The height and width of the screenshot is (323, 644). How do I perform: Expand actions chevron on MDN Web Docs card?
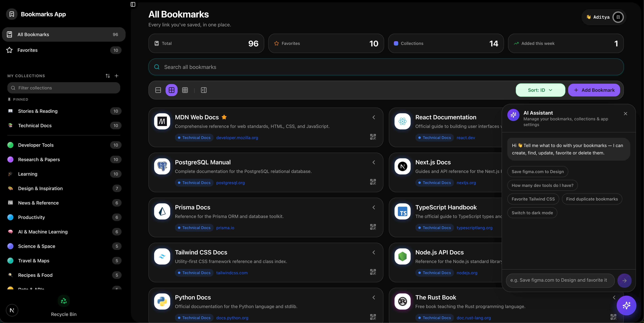point(374,117)
